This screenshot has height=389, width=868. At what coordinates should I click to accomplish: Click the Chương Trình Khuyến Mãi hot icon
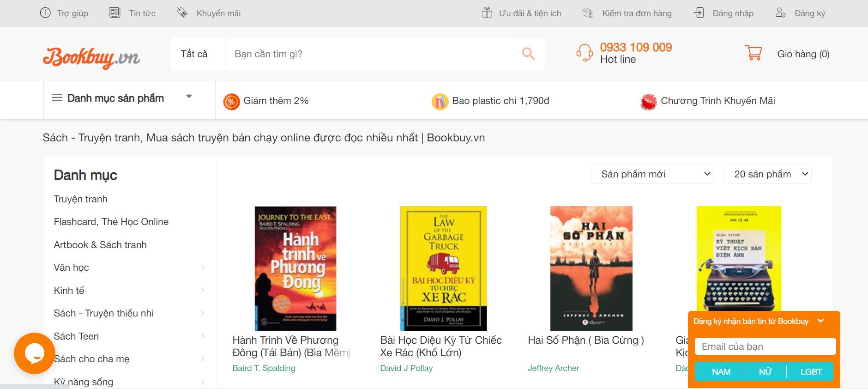coord(648,102)
